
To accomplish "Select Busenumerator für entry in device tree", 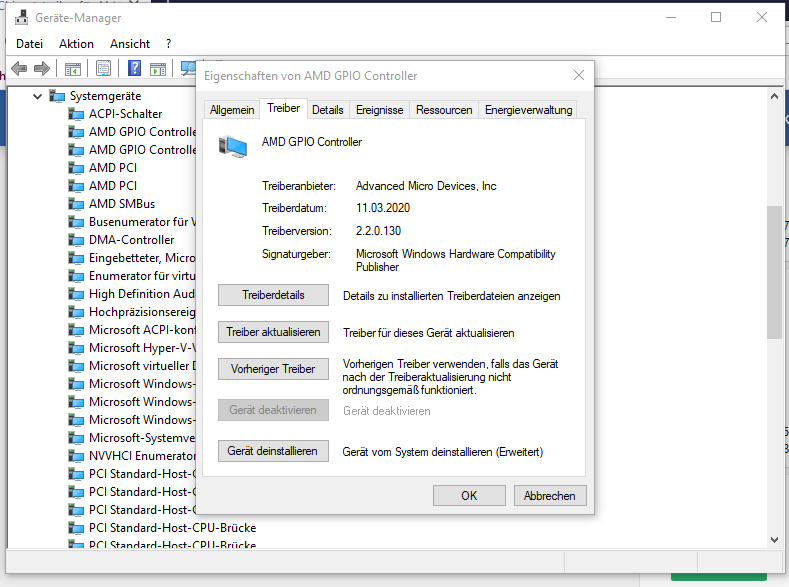I will pos(142,222).
